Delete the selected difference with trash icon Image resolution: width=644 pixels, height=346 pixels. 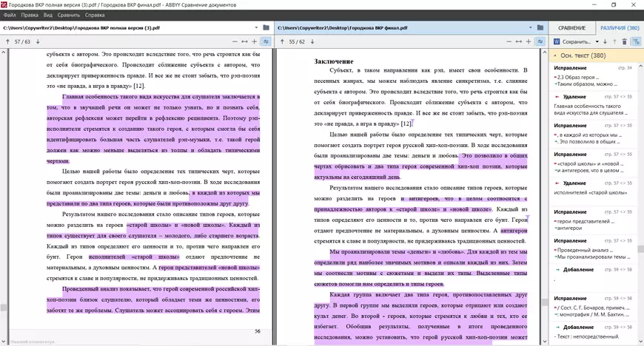pos(624,41)
